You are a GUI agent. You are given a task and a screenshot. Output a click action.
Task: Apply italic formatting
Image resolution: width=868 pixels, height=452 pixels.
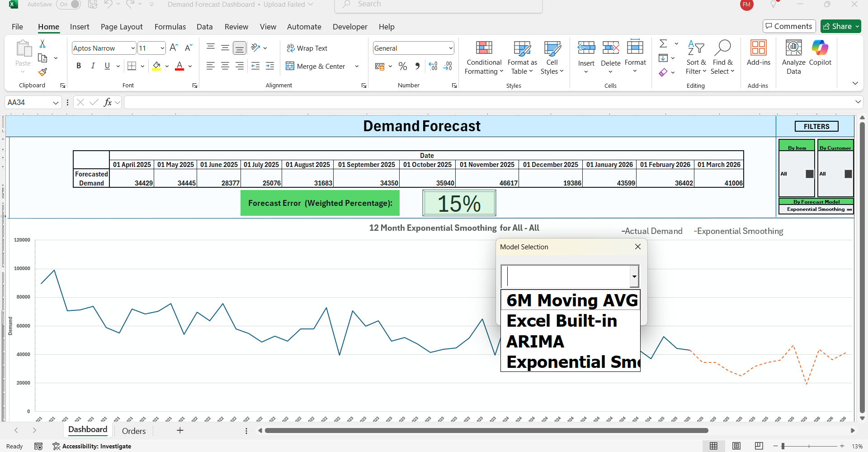click(93, 66)
